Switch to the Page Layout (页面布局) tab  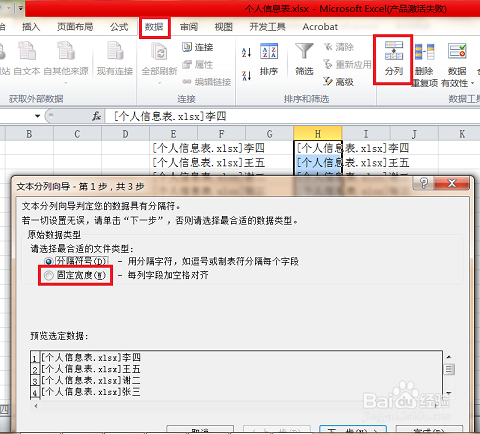[x=75, y=27]
